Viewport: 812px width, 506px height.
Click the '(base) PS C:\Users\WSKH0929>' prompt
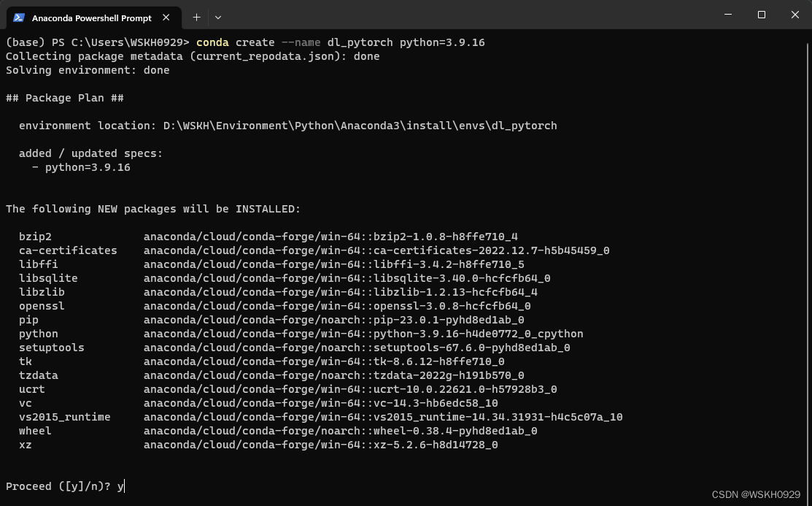[97, 42]
